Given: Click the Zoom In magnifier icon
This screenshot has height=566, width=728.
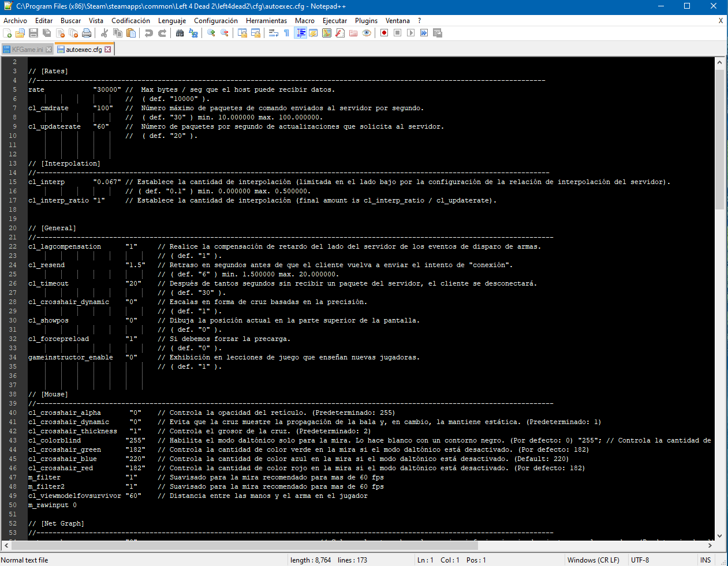Looking at the screenshot, I should [x=211, y=33].
